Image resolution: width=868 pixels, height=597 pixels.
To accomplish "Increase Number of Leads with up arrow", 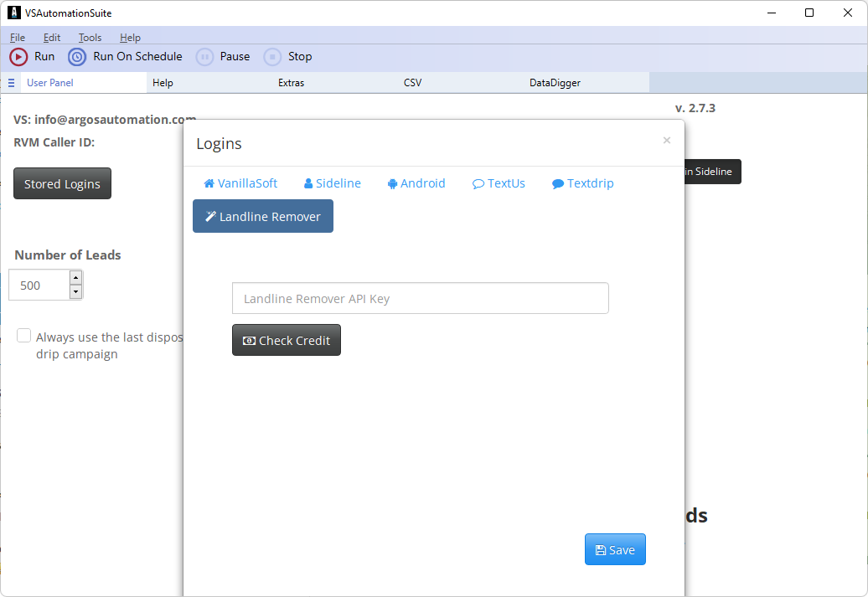I will (75, 277).
